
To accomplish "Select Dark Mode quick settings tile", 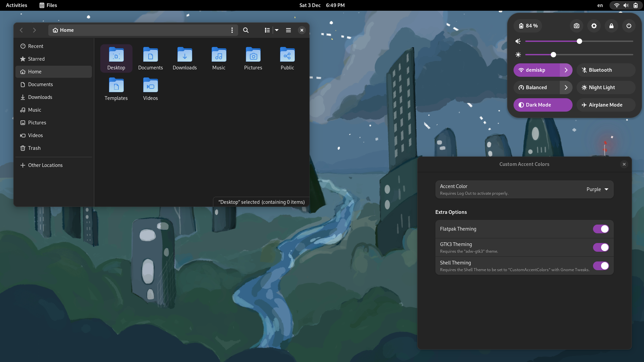I will 543,105.
